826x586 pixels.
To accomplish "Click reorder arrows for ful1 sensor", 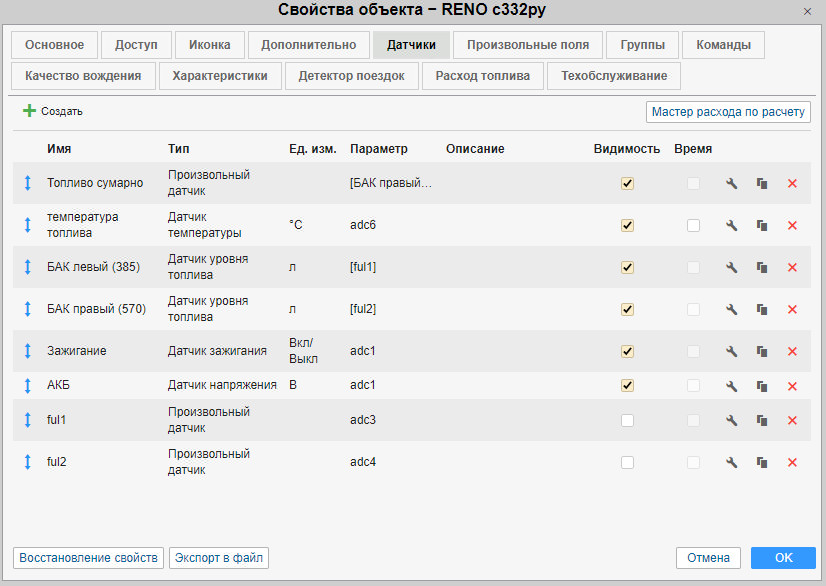I will [x=28, y=421].
